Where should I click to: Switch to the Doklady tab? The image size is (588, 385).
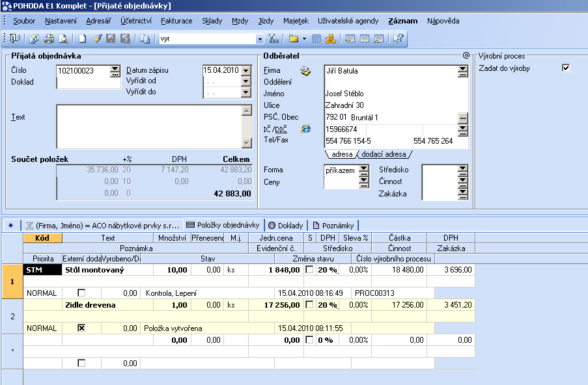click(x=287, y=226)
